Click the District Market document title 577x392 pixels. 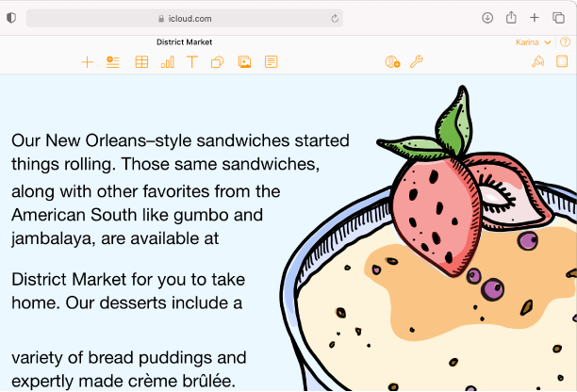[185, 41]
